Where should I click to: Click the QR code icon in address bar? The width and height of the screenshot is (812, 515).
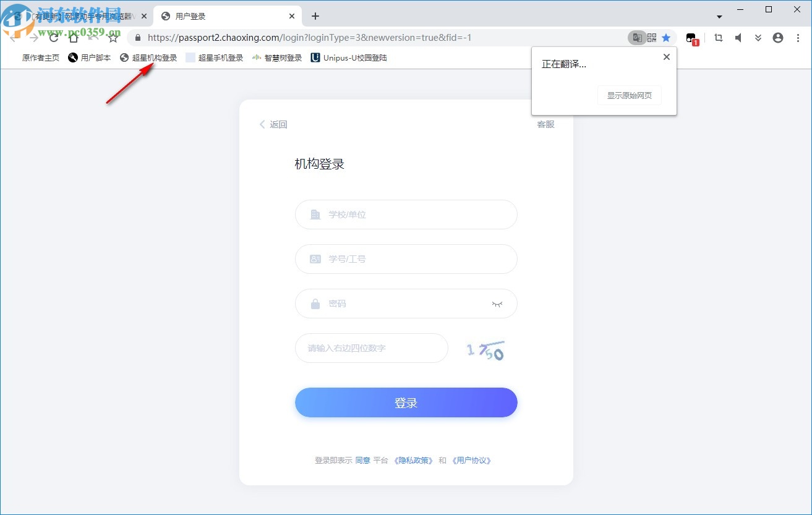point(652,38)
